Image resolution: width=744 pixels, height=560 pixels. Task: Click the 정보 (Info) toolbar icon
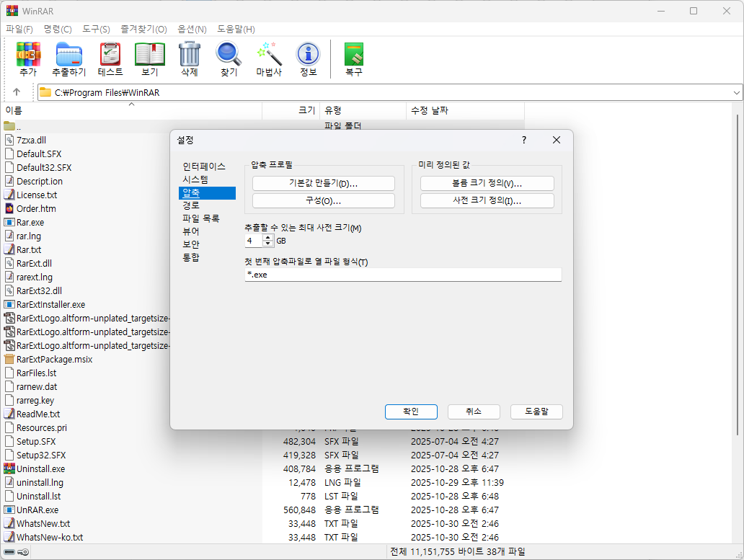click(x=309, y=54)
